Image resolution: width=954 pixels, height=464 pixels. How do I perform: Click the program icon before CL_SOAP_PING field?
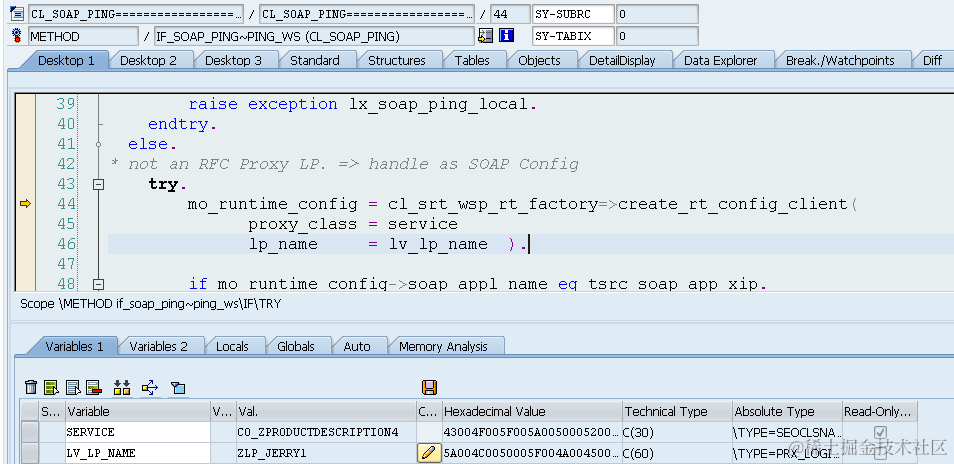coord(18,13)
